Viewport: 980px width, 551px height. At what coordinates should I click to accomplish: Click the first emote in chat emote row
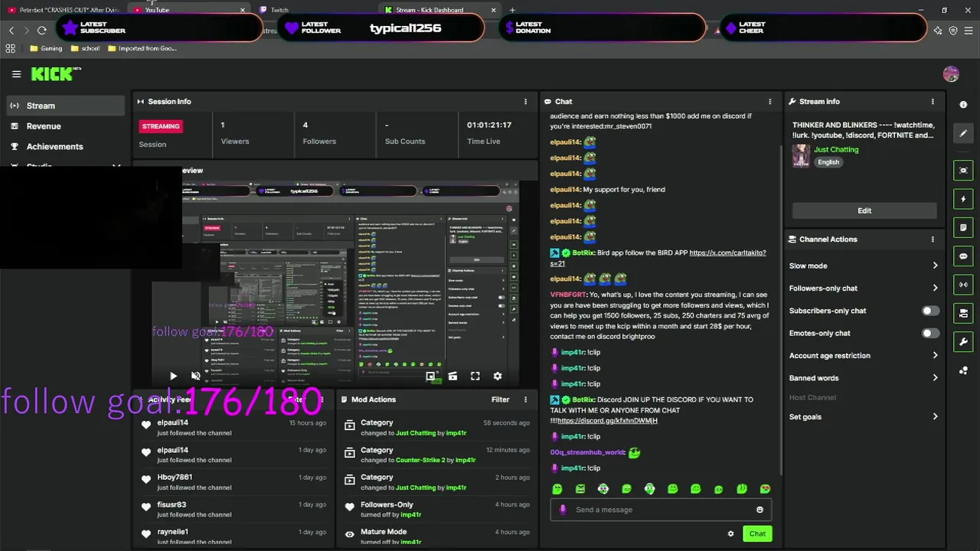557,489
